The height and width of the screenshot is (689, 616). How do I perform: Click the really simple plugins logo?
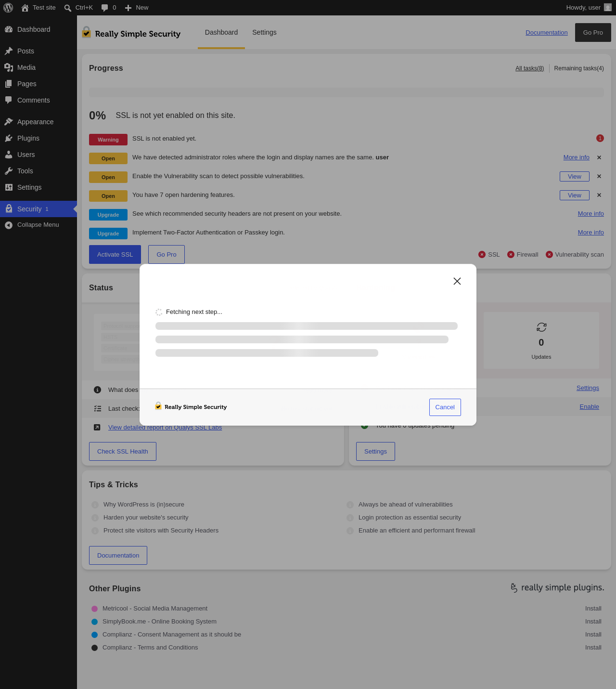click(557, 587)
